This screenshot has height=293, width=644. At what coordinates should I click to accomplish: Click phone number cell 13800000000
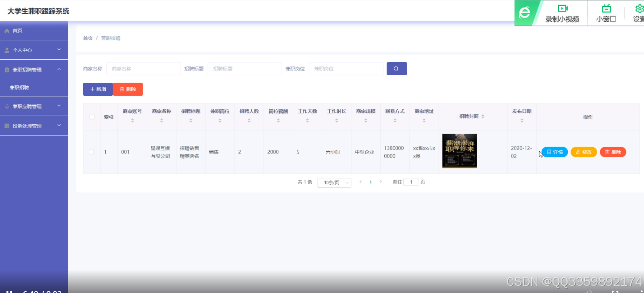click(x=394, y=152)
